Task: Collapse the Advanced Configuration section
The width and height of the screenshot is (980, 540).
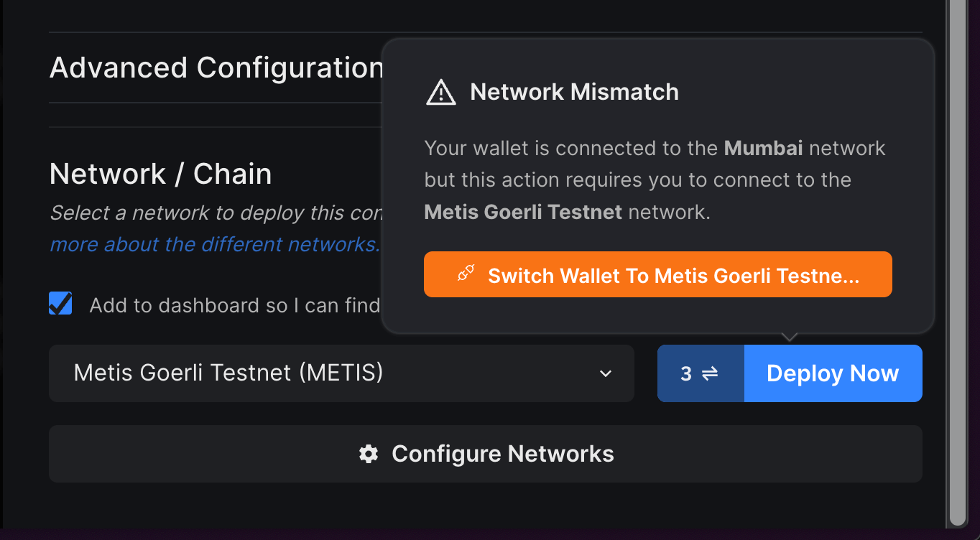Action: click(x=216, y=67)
